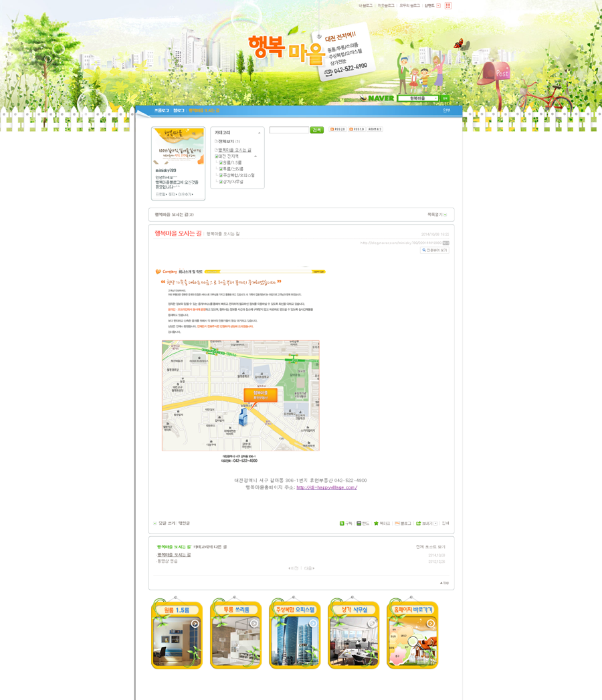This screenshot has height=700, width=602.
Task: Select 상가/사무실 category item
Action: 233,182
